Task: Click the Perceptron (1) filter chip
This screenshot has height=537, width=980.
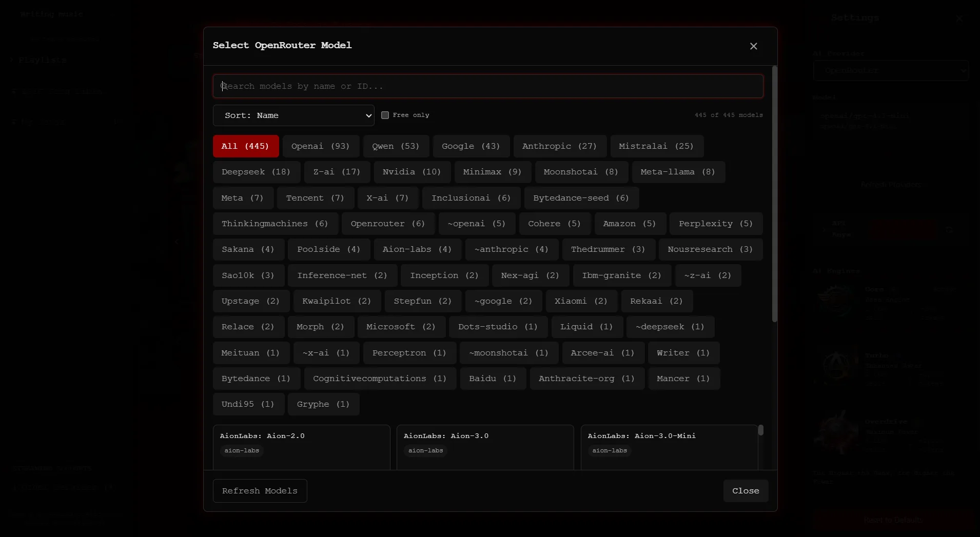Action: (x=410, y=353)
